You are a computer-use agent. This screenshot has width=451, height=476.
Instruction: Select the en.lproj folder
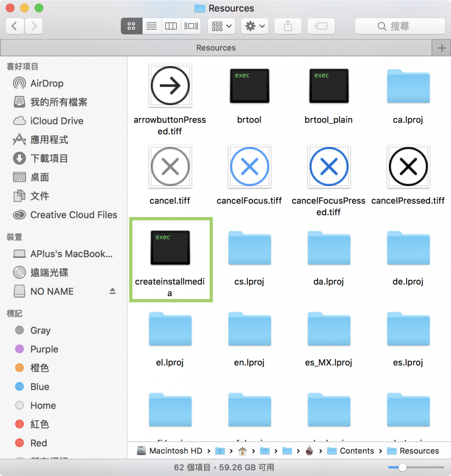[x=249, y=329]
